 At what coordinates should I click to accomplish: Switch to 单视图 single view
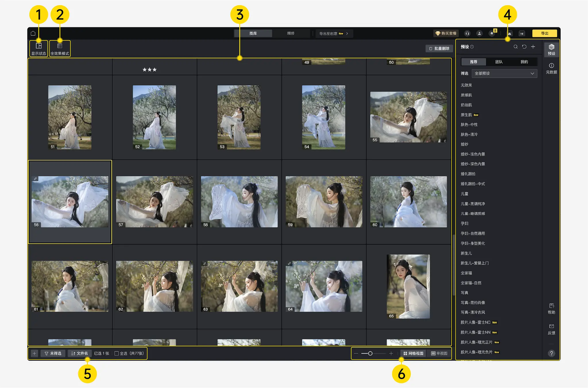[x=439, y=353]
